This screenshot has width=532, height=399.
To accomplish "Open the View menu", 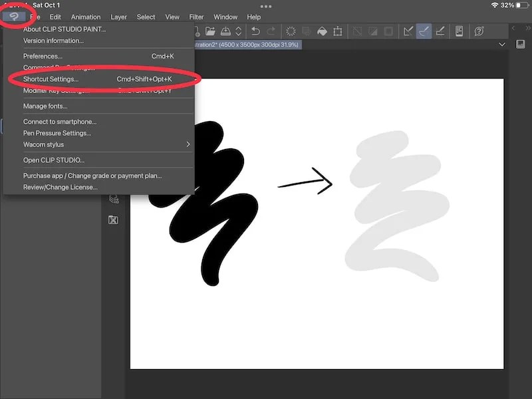I will 172,17.
